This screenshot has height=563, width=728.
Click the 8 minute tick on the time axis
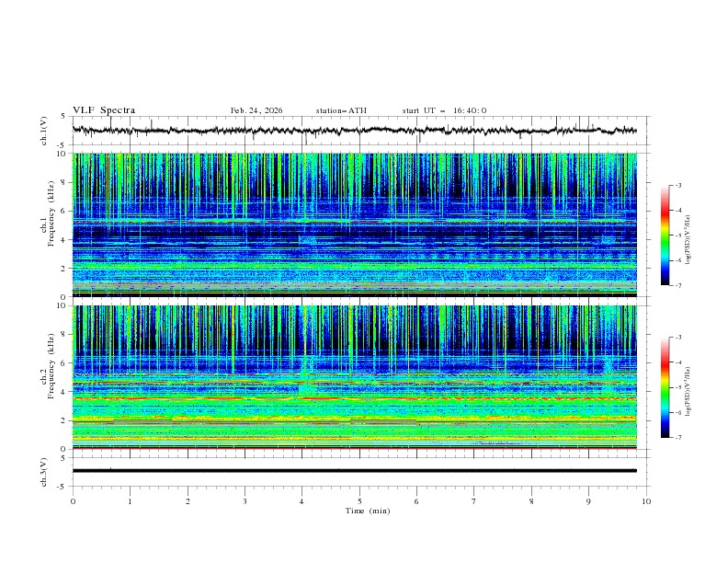pos(531,501)
